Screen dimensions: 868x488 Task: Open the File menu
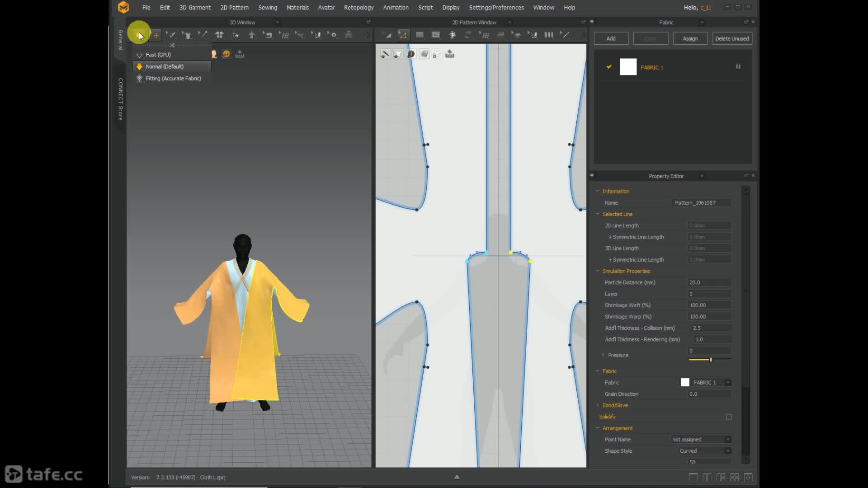[x=146, y=8]
